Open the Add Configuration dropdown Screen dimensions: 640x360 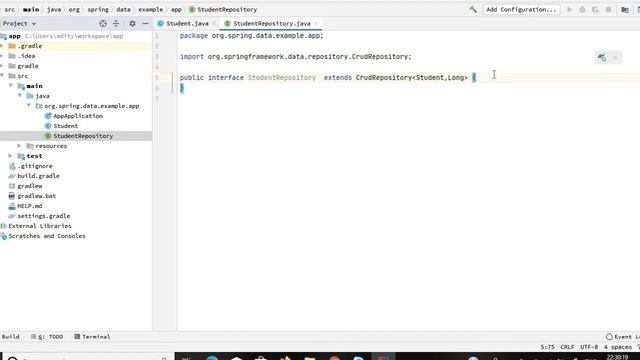[x=521, y=9]
